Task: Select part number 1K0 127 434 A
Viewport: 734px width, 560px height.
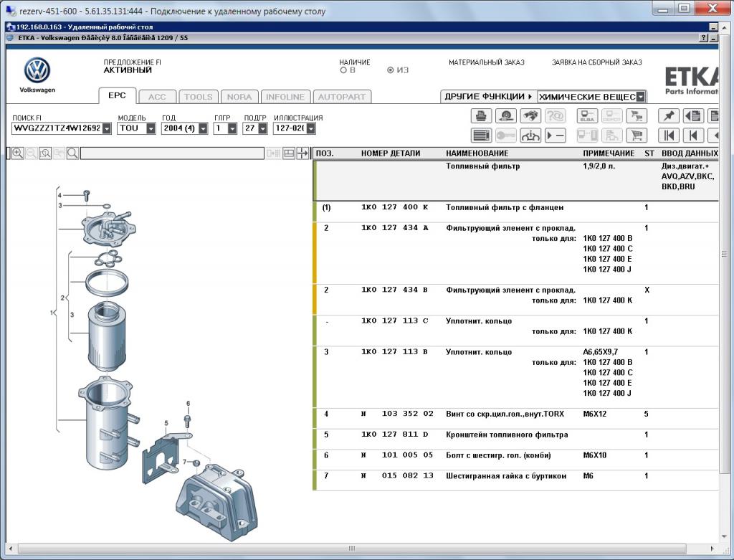Action: pyautogui.click(x=395, y=227)
